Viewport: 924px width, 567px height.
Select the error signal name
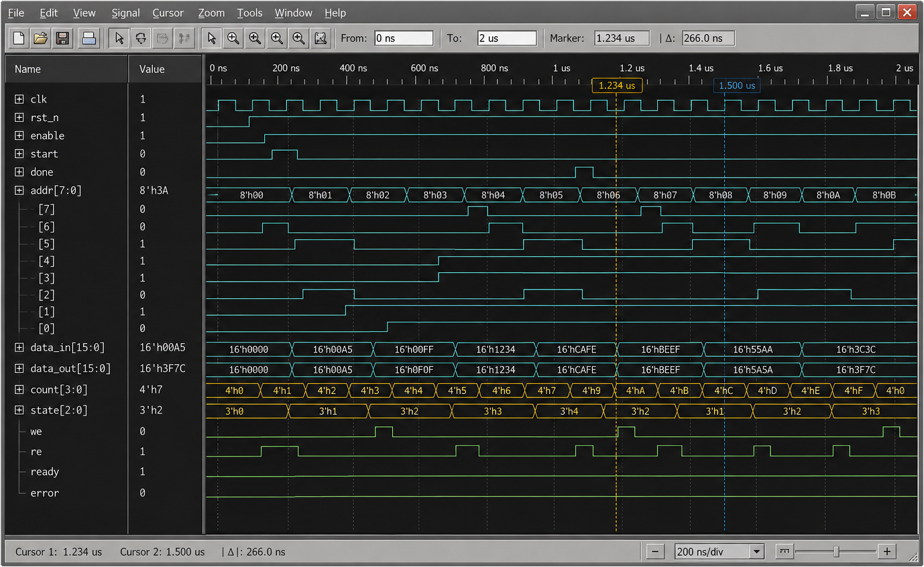[45, 493]
